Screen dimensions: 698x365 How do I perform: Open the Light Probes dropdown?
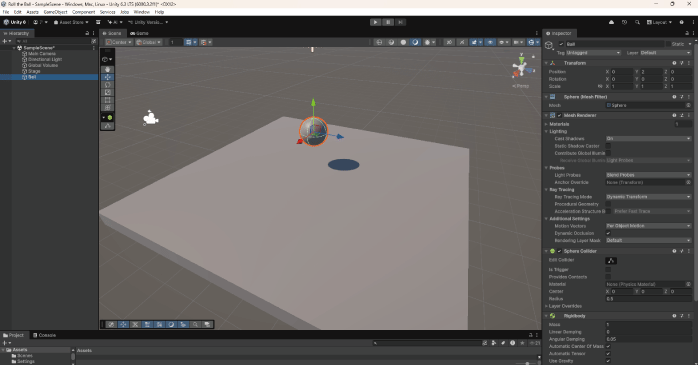coord(648,175)
